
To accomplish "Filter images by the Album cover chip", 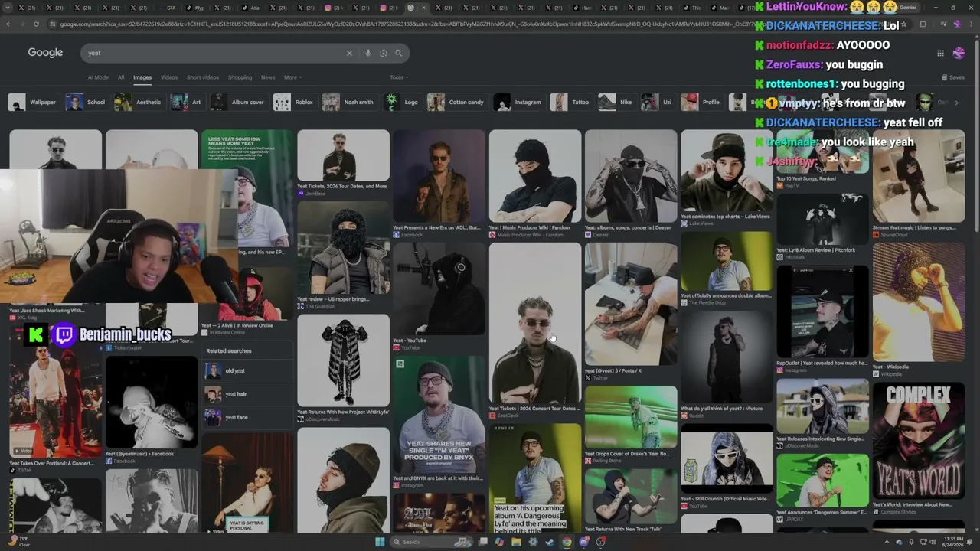I will tap(239, 102).
